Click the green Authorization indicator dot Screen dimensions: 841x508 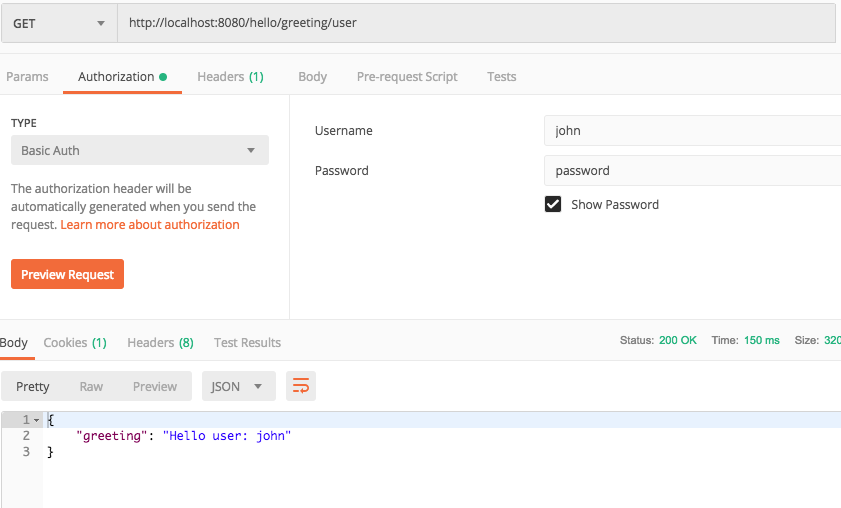[x=163, y=77]
